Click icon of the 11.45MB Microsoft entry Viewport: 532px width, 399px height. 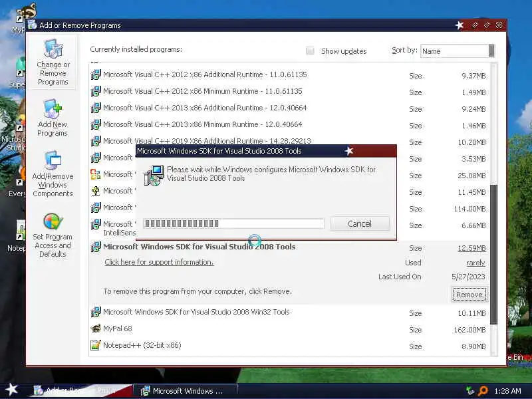click(96, 191)
